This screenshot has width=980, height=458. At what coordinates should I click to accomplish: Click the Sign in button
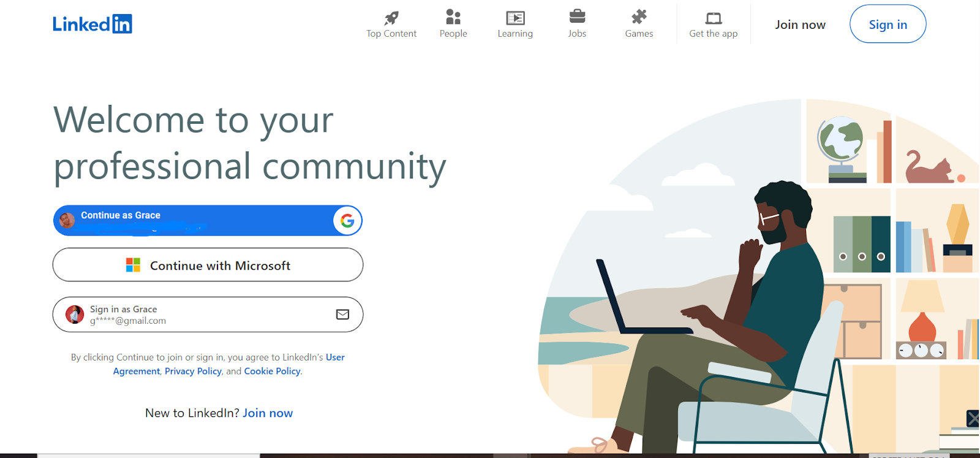(x=888, y=24)
